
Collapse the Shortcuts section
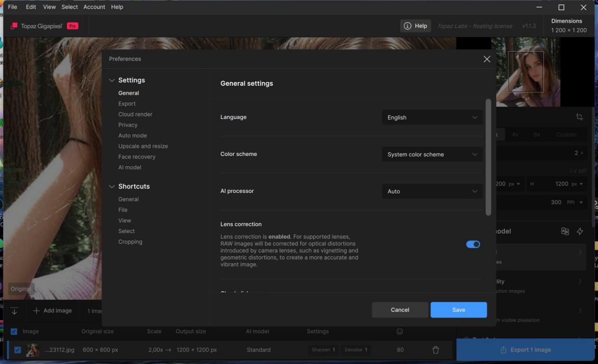(112, 187)
